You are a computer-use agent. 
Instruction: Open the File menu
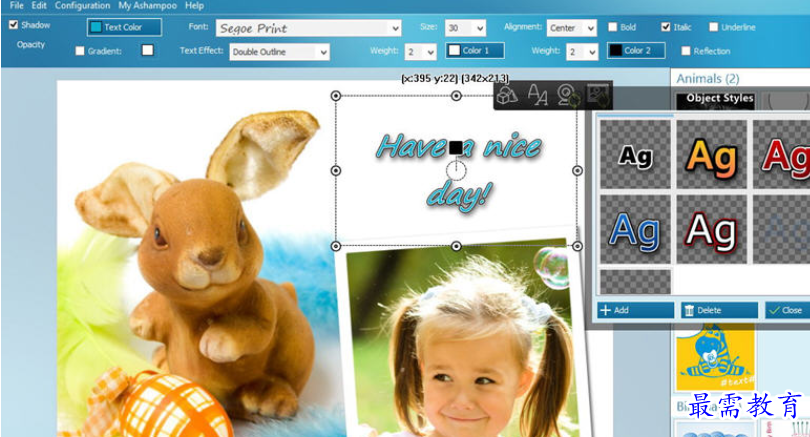point(17,6)
